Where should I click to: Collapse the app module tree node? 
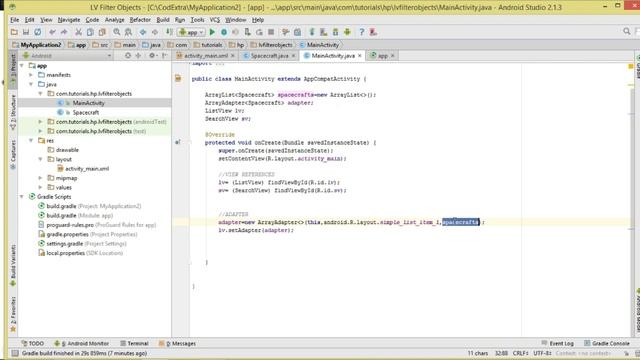click(x=22, y=66)
